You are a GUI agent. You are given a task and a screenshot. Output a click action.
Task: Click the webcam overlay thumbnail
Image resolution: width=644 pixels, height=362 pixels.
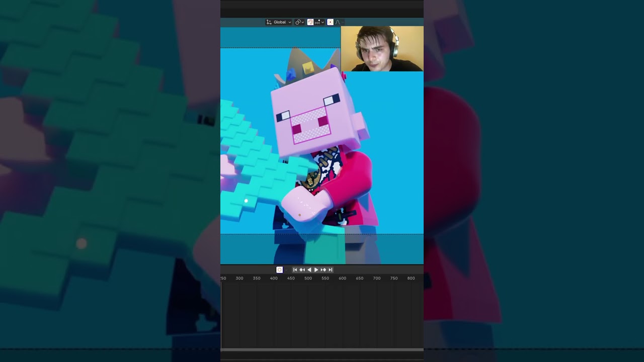pyautogui.click(x=382, y=49)
